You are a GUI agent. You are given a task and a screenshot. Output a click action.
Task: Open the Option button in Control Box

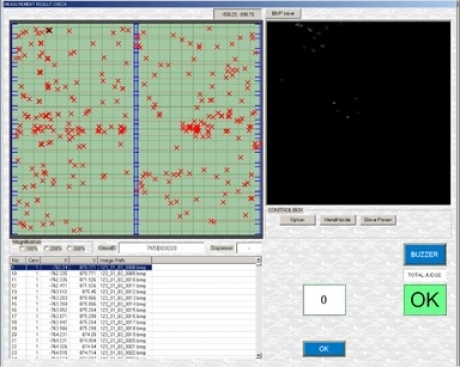297,220
